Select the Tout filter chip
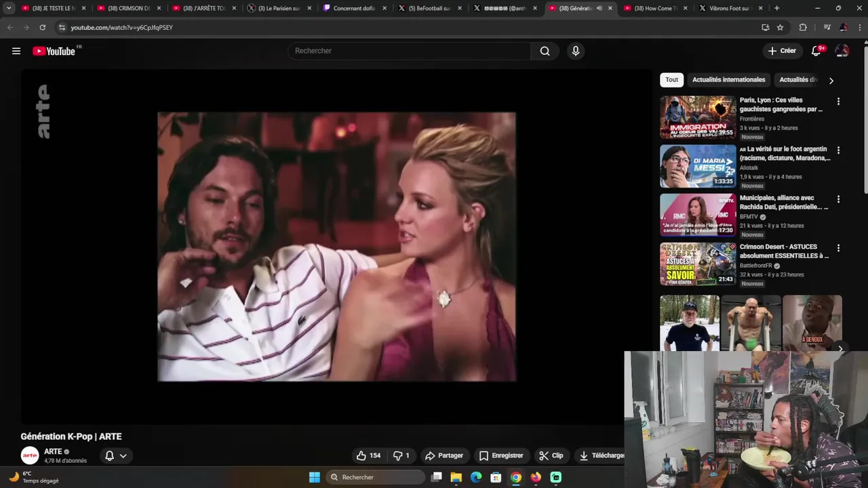The image size is (868, 488). pyautogui.click(x=671, y=79)
